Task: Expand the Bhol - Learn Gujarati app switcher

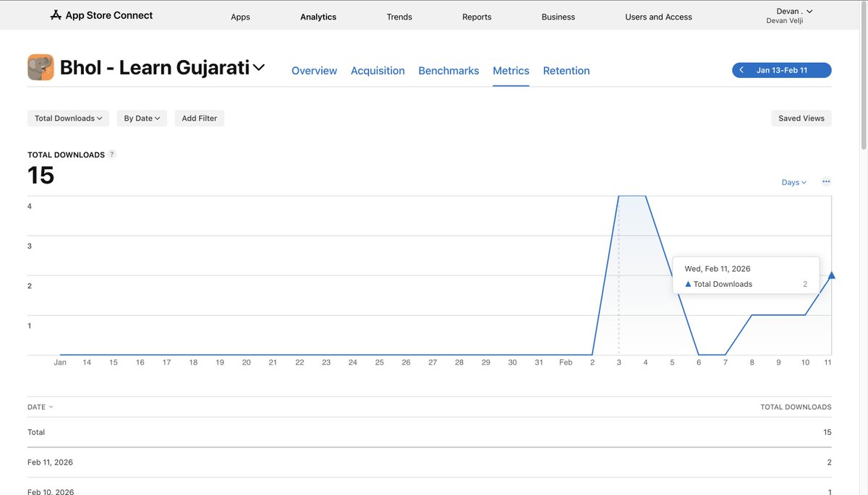Action: coord(258,67)
